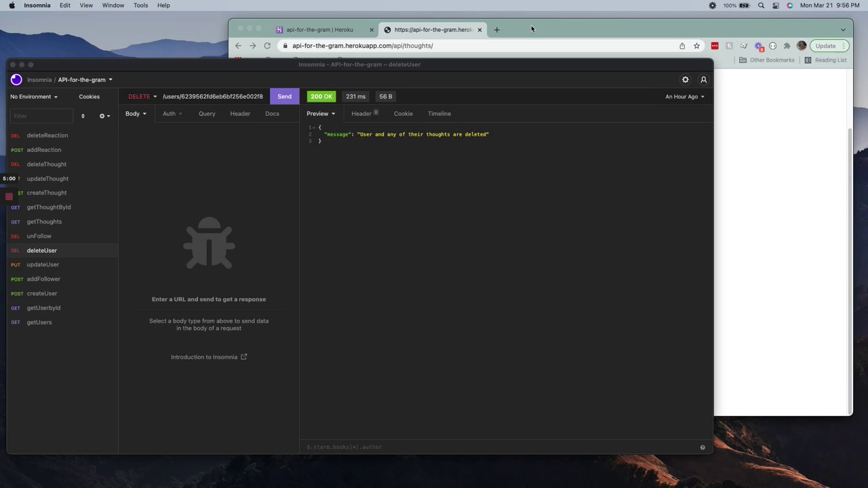
Task: Expand the Chrome tab search chevron
Action: point(843,30)
